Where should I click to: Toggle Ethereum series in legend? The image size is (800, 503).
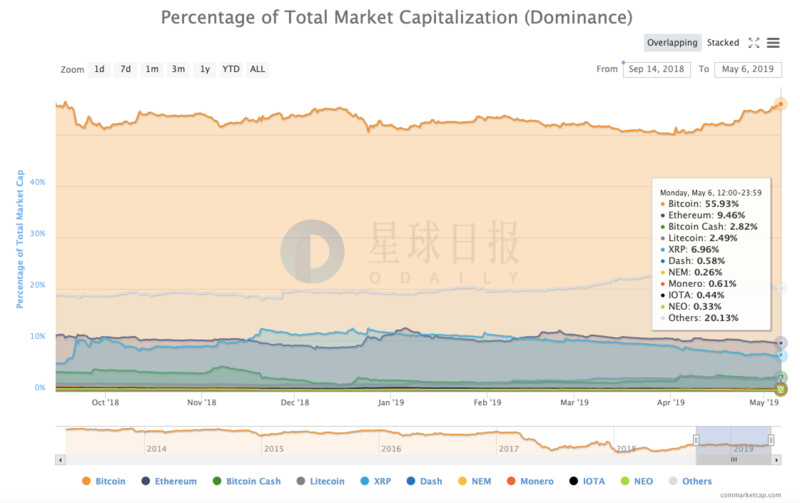[169, 481]
